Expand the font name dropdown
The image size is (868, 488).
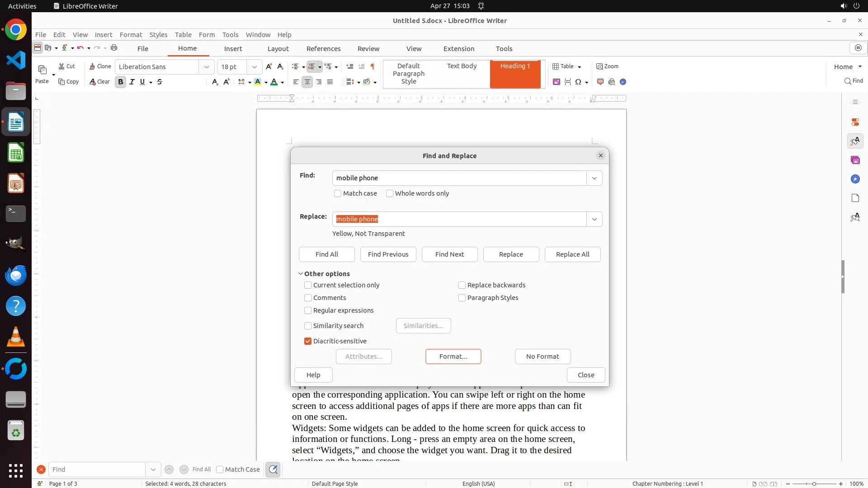click(x=206, y=67)
